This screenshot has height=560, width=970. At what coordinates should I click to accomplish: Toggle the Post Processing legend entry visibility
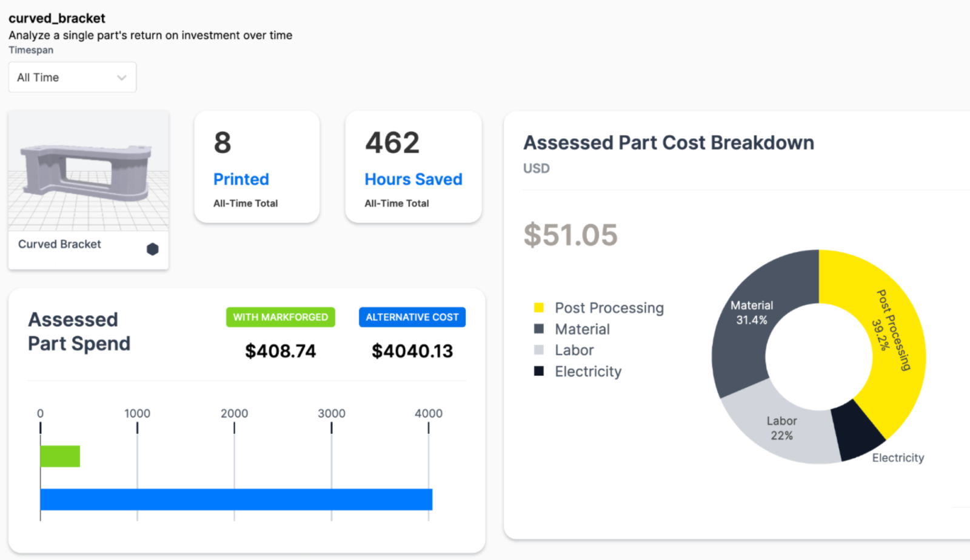[609, 307]
